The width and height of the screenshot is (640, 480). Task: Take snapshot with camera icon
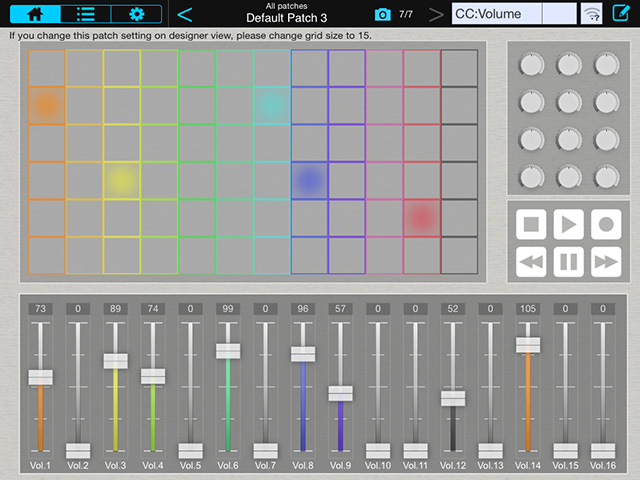point(382,15)
